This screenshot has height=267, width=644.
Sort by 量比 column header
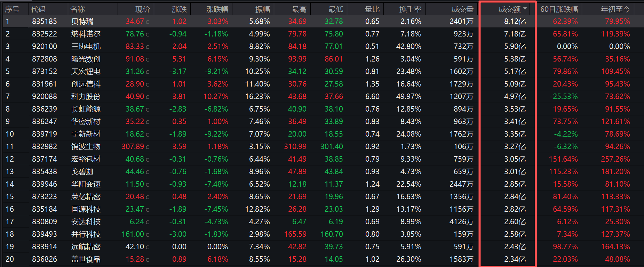pyautogui.click(x=372, y=9)
